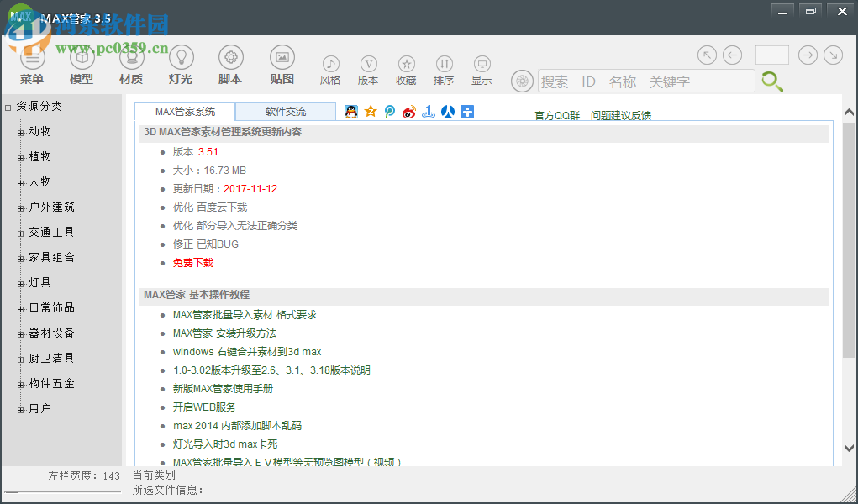The width and height of the screenshot is (858, 504).
Task: Click the green search magnifier icon
Action: click(x=773, y=81)
